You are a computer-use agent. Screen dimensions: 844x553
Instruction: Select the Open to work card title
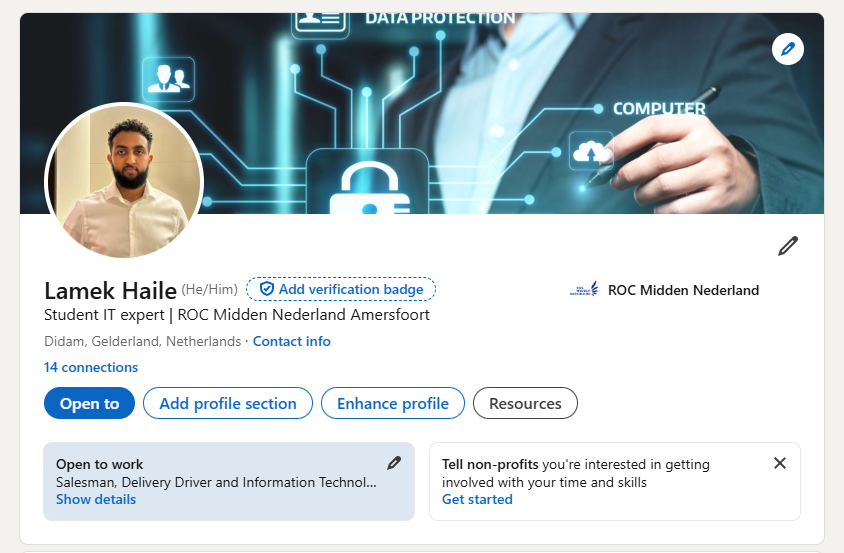coord(100,464)
